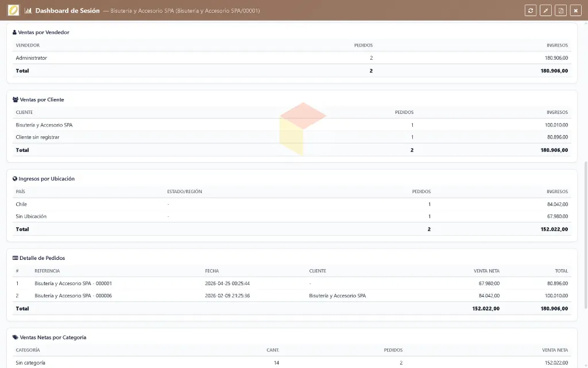Viewport: 588px width, 368px height.
Task: Click the Ventas por Vendedor section title
Action: pyautogui.click(x=44, y=32)
